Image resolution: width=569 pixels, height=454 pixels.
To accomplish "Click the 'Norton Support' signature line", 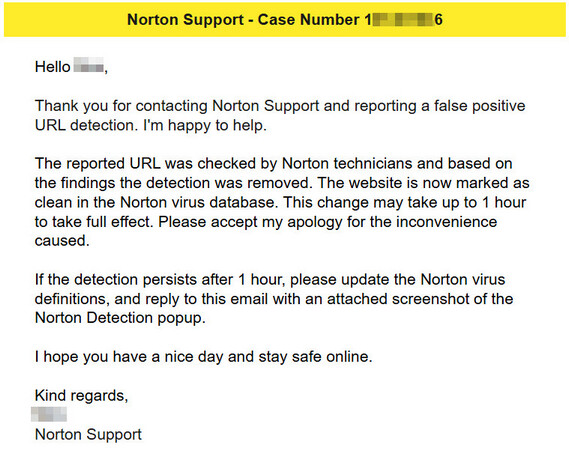I will (x=88, y=434).
